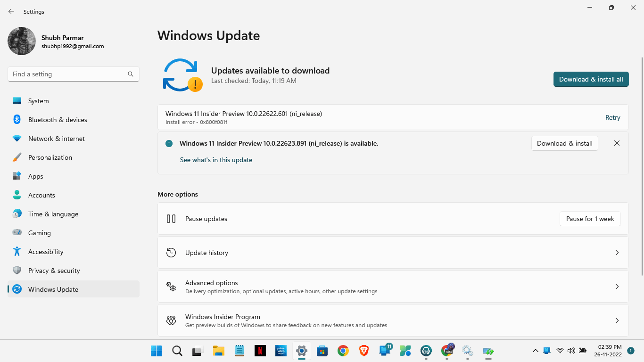Open the Windows Start menu
The width and height of the screenshot is (644, 362).
click(x=156, y=351)
